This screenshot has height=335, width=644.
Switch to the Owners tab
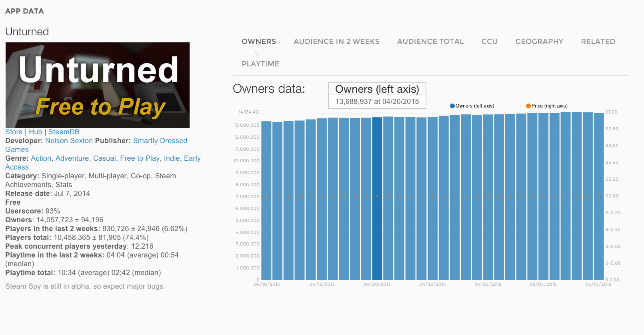(x=258, y=42)
